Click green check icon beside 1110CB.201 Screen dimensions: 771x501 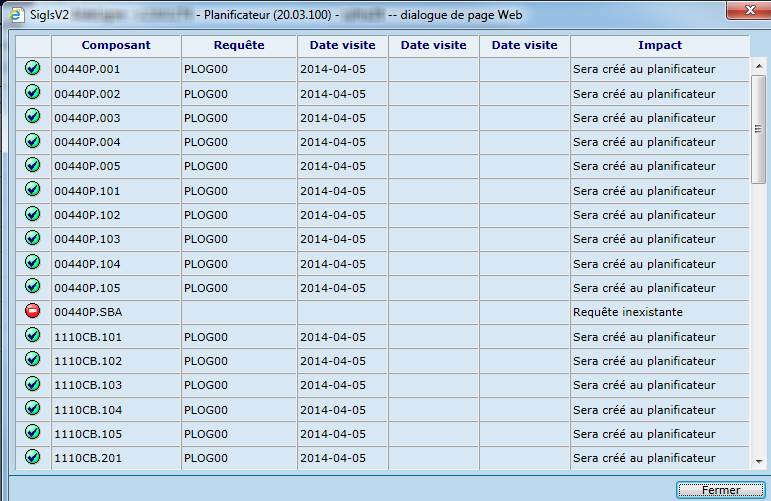[x=32, y=457]
